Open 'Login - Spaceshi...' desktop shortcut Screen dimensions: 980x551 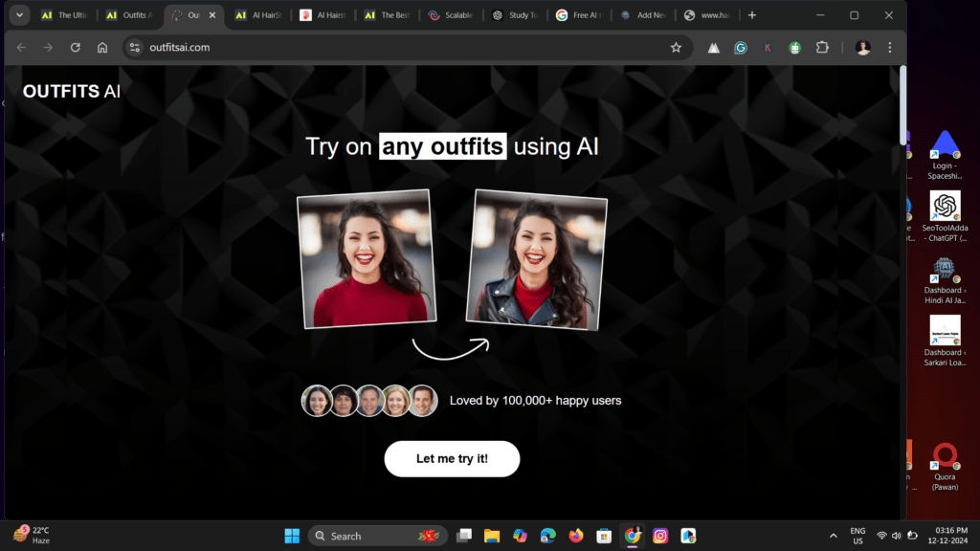[x=945, y=155]
